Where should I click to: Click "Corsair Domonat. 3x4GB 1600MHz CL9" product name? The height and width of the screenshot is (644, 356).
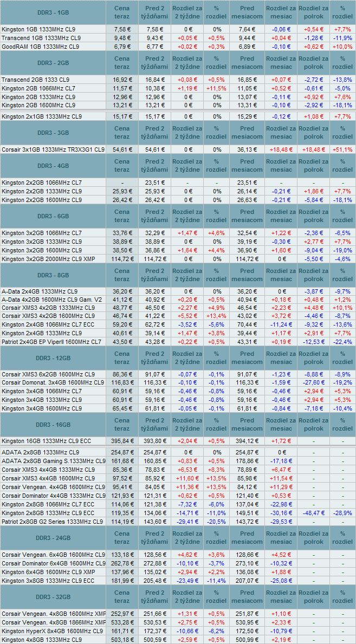(x=53, y=383)
